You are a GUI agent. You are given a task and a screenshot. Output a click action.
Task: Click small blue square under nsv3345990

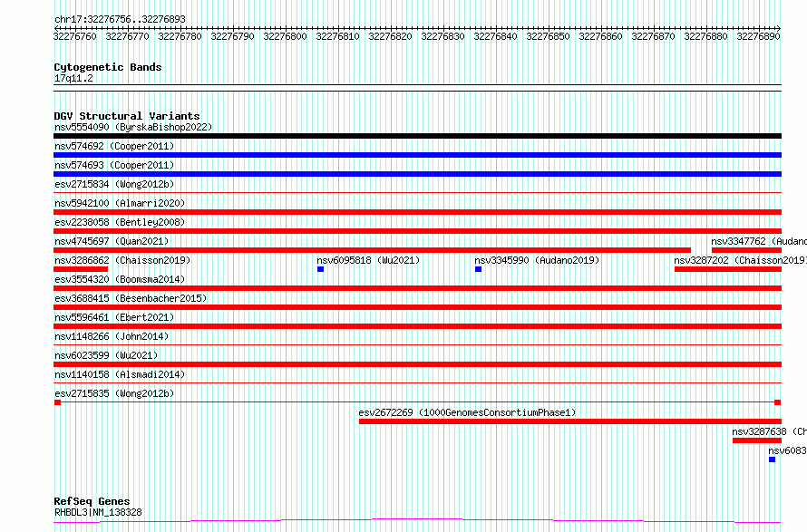click(x=478, y=269)
